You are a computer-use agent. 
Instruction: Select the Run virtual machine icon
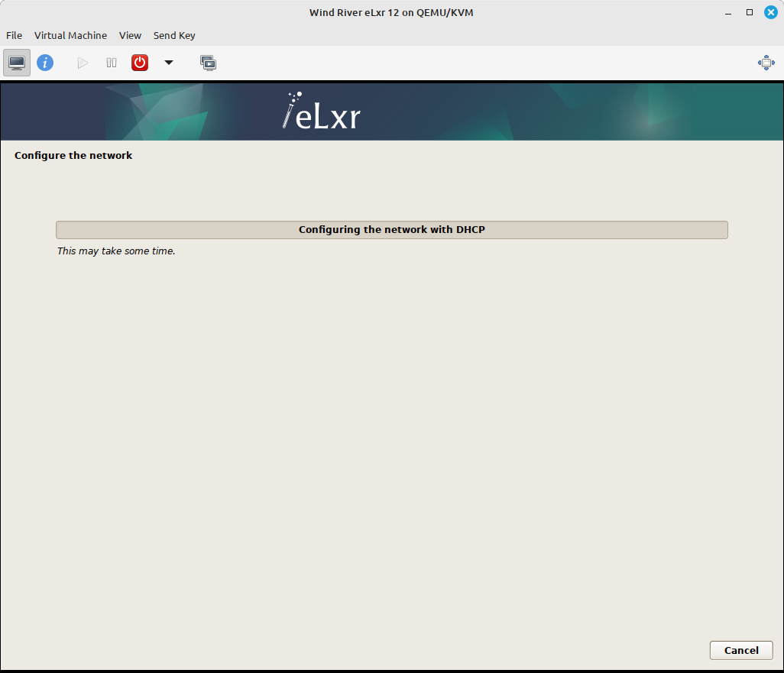(x=82, y=62)
